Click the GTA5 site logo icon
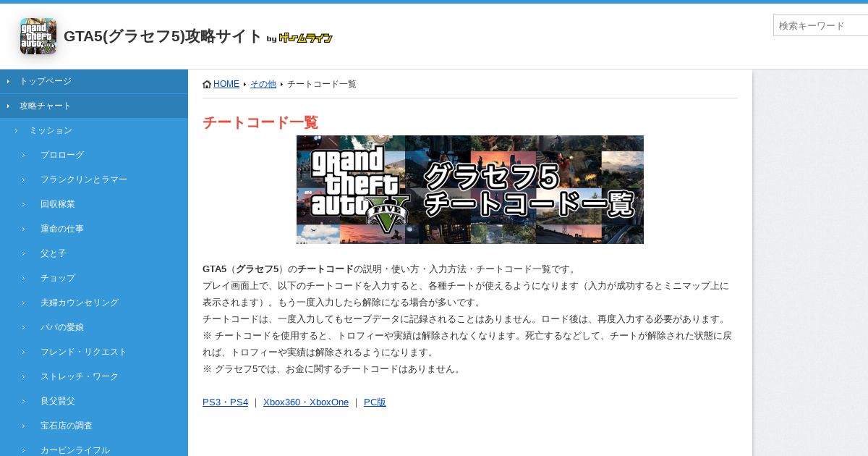 click(38, 36)
